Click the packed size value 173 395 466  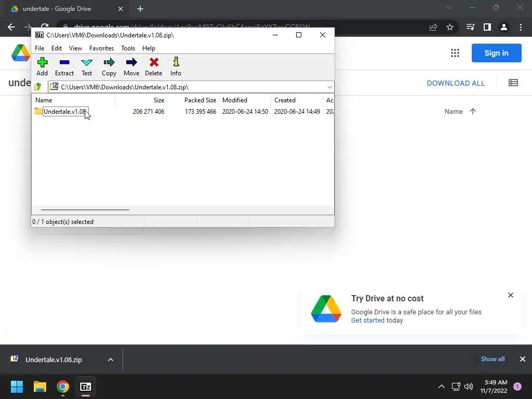(x=200, y=112)
